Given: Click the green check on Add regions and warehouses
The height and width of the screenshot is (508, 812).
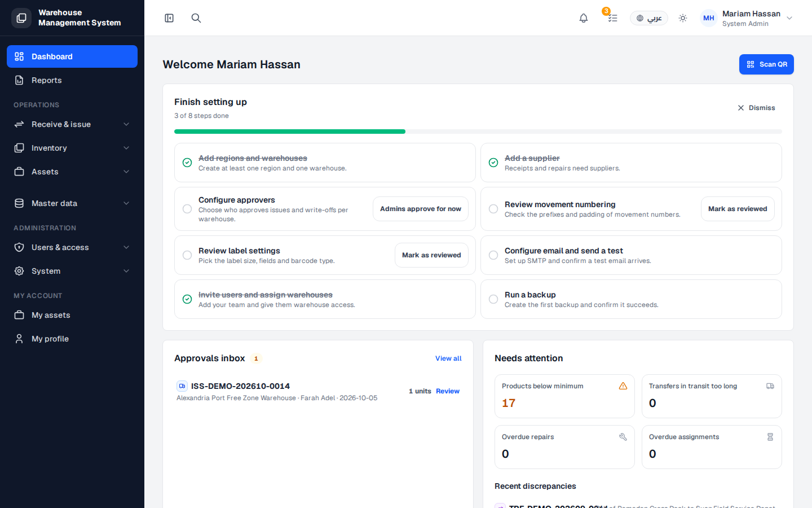Looking at the screenshot, I should pos(187,163).
